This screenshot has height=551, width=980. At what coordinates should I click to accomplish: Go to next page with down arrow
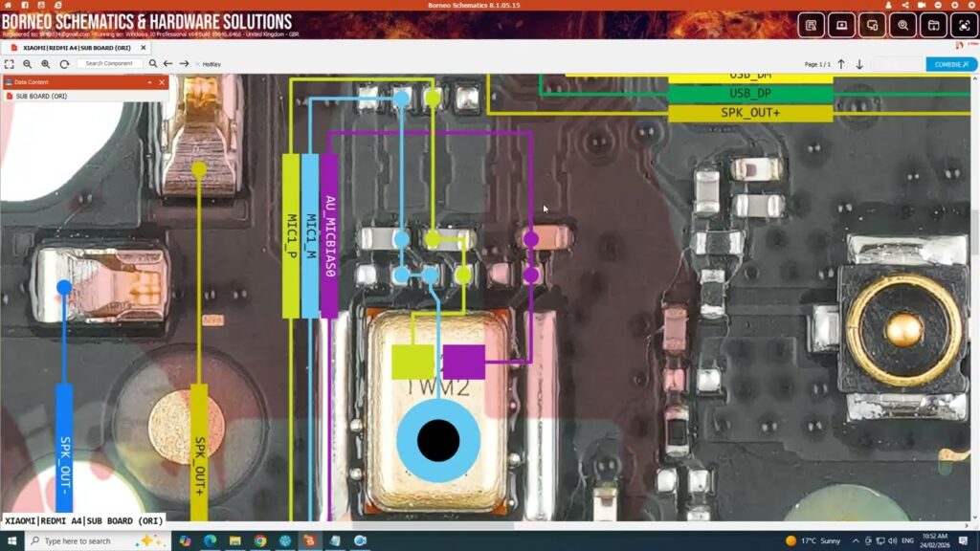(859, 64)
